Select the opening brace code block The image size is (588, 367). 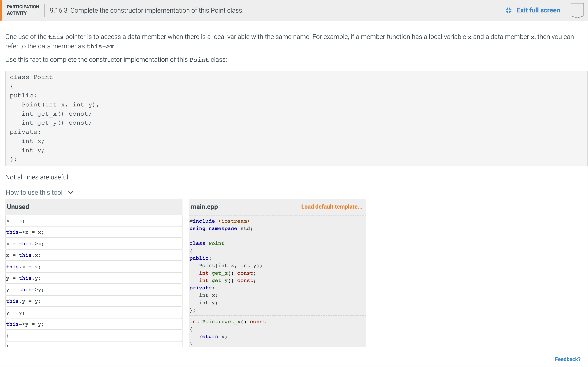click(94, 336)
